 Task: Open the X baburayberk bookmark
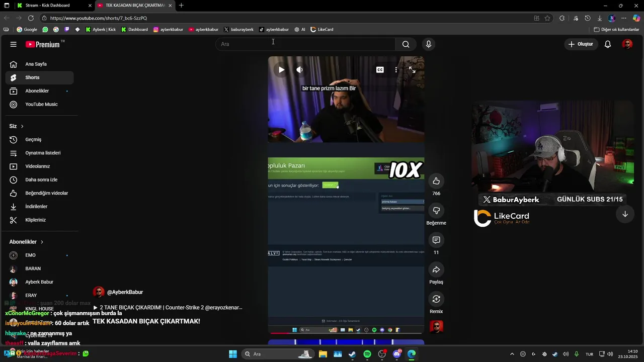(238, 30)
